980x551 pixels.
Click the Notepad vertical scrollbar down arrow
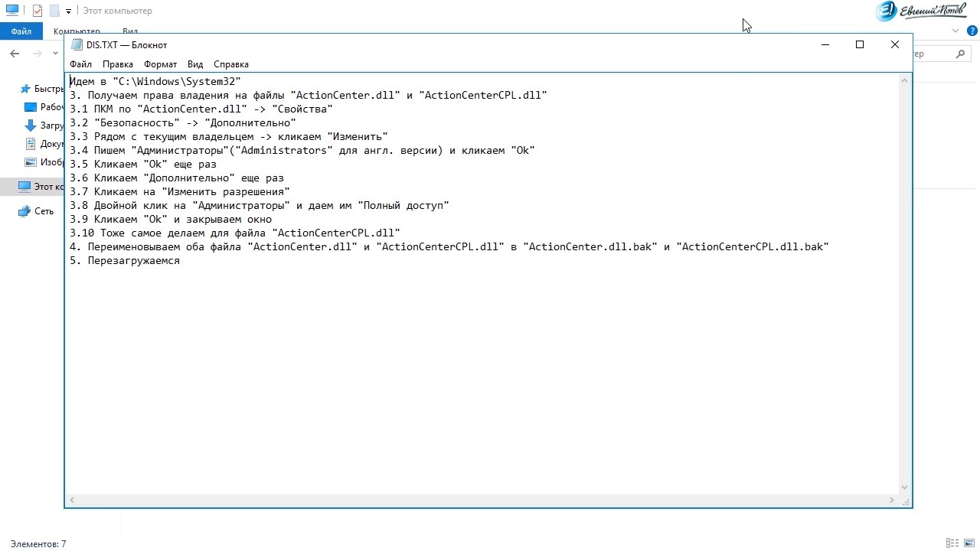(905, 487)
